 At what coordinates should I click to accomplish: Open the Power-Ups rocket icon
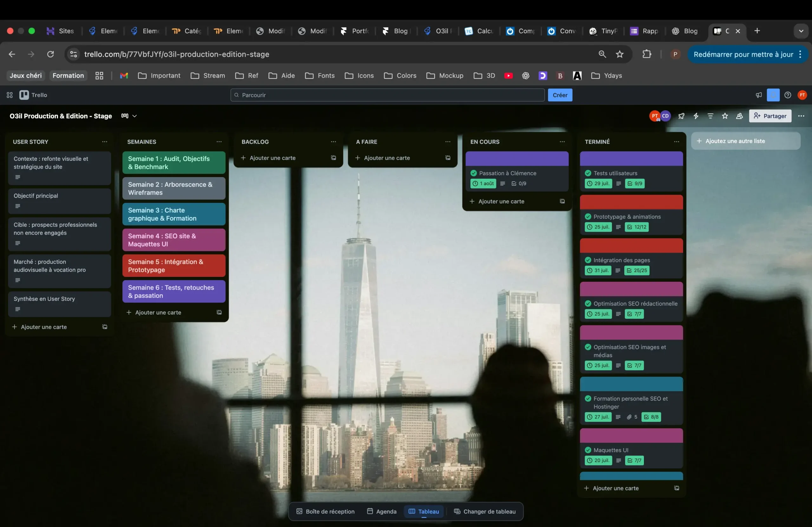681,116
